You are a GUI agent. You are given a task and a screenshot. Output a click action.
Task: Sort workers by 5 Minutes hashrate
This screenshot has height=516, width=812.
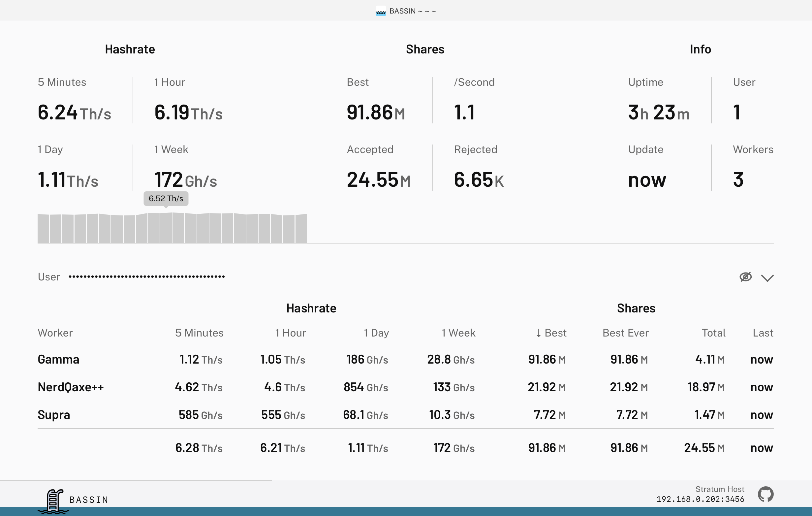click(x=199, y=333)
